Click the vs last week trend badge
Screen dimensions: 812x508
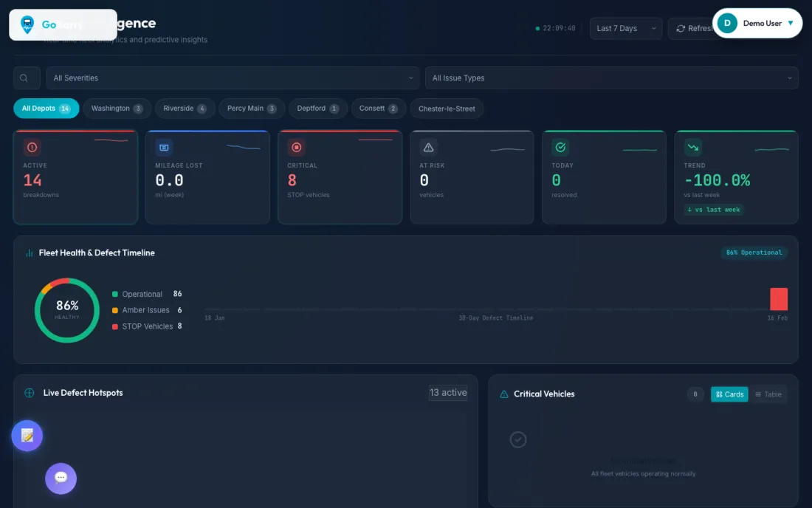[x=714, y=210]
